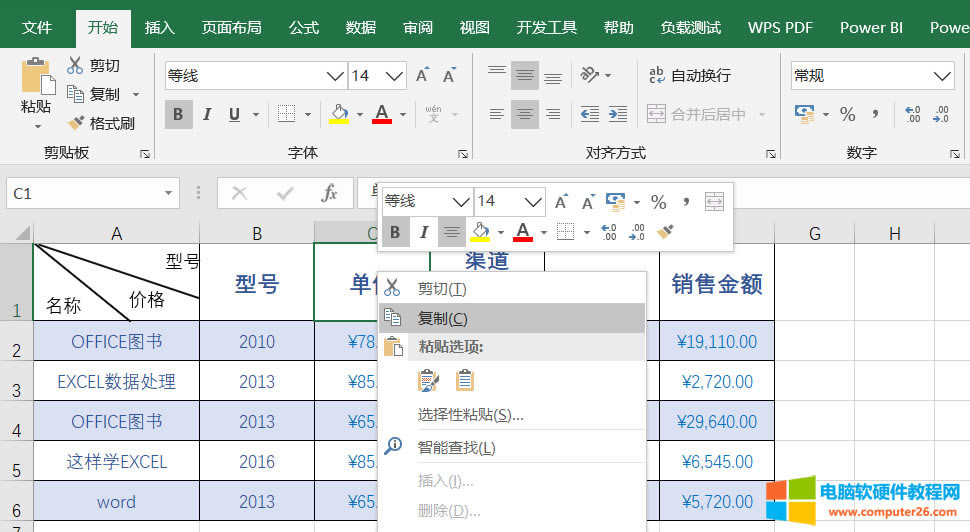This screenshot has height=532, width=970.
Task: Click the Format Painter brush icon
Action: (x=76, y=123)
